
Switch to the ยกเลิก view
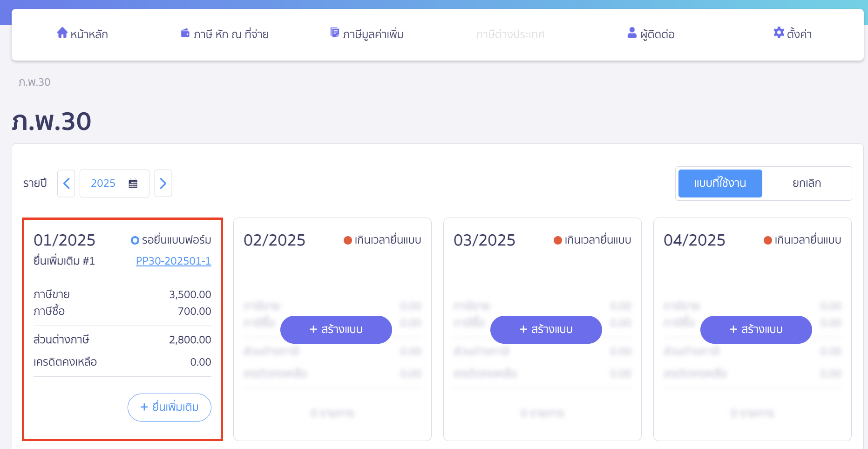click(x=807, y=184)
